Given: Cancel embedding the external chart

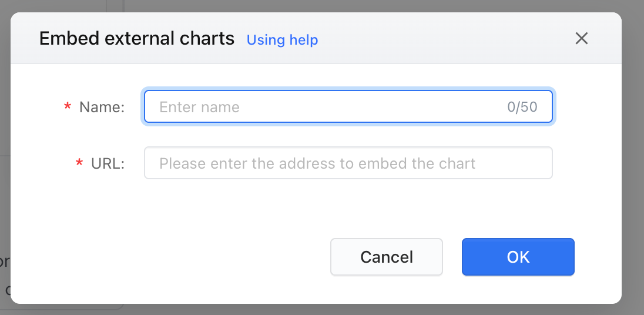Looking at the screenshot, I should (387, 257).
